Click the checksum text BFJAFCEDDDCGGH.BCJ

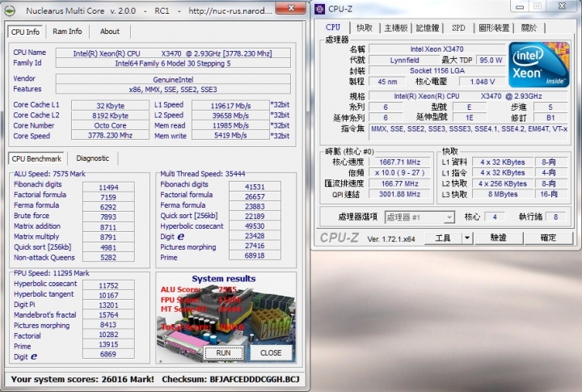255,379
